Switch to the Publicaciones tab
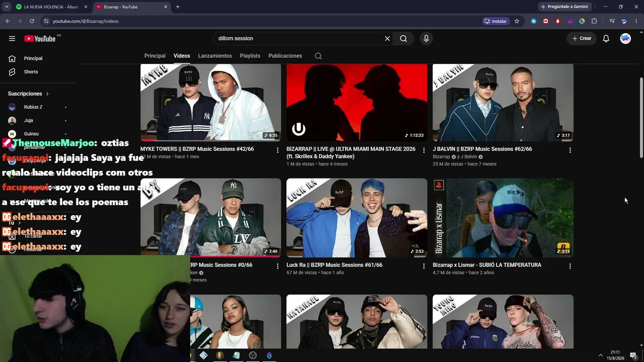This screenshot has height=362, width=644. tap(285, 56)
